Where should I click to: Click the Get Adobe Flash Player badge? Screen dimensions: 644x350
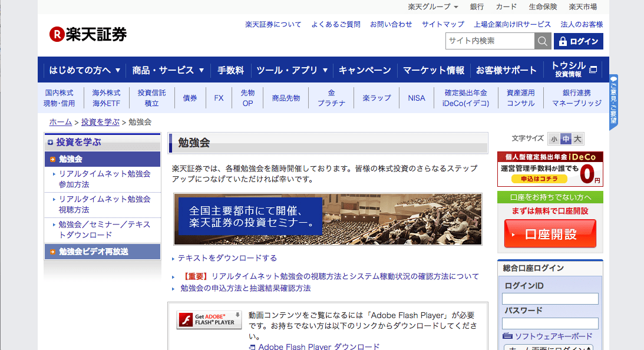tap(209, 319)
